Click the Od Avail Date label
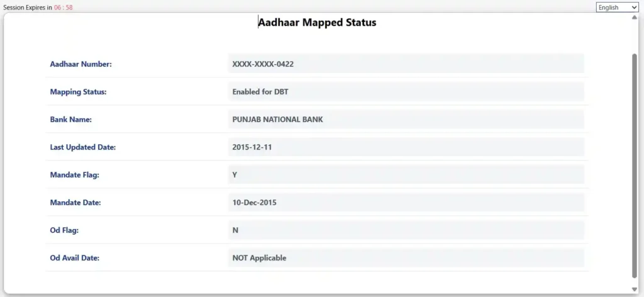 pos(75,258)
